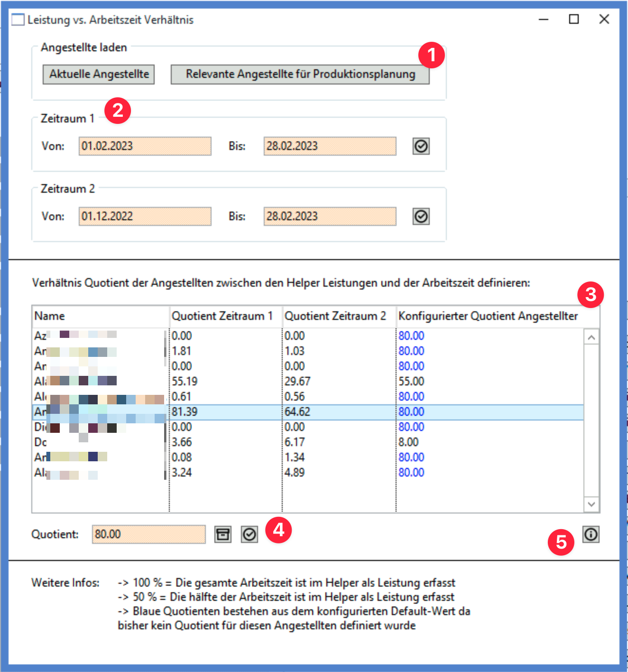Focus the Zeitraum 1 Von date field
This screenshot has width=628, height=672.
pyautogui.click(x=145, y=146)
